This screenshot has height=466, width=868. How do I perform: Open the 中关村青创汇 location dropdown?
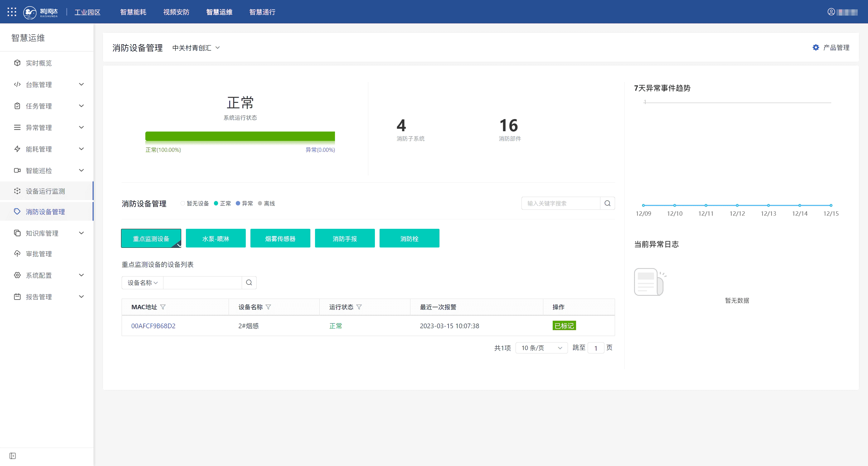point(196,48)
